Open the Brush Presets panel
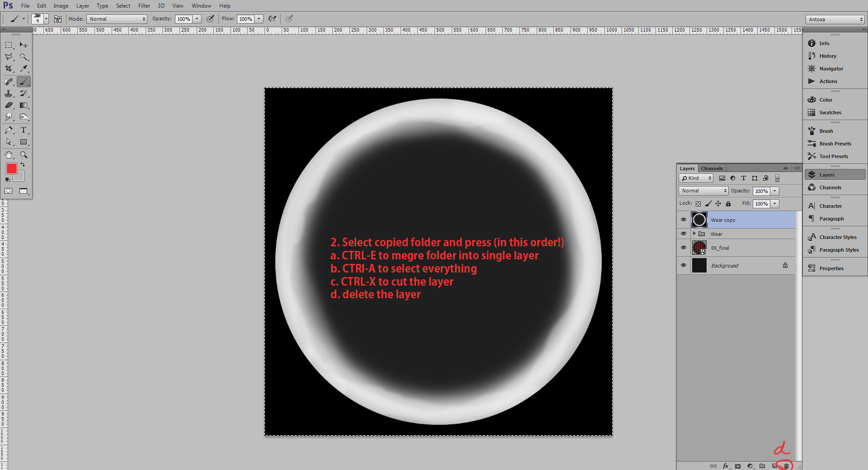This screenshot has height=470, width=868. tap(835, 144)
